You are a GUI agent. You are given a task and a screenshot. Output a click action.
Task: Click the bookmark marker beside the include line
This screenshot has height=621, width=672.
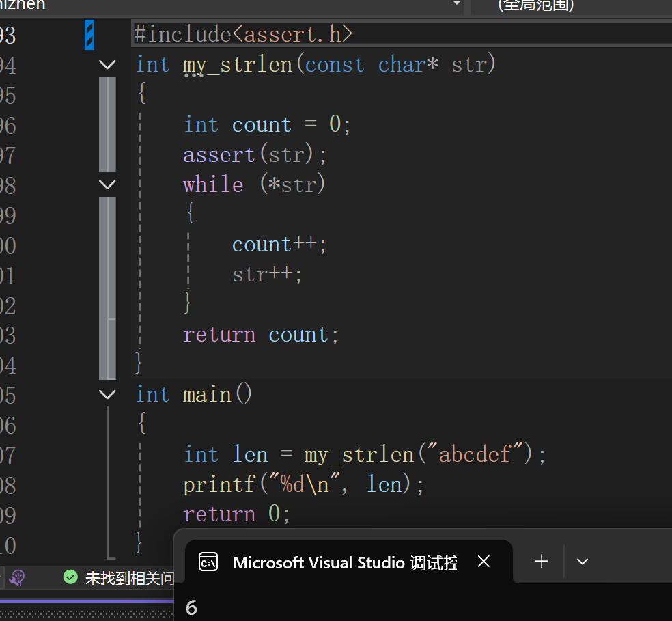tap(89, 35)
